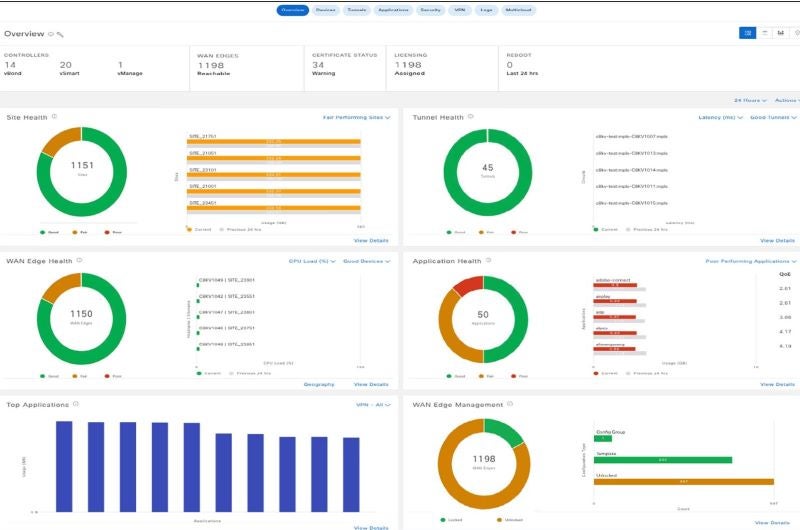The height and width of the screenshot is (530, 800).
Task: Switch to the chart view icon
Action: pos(780,33)
